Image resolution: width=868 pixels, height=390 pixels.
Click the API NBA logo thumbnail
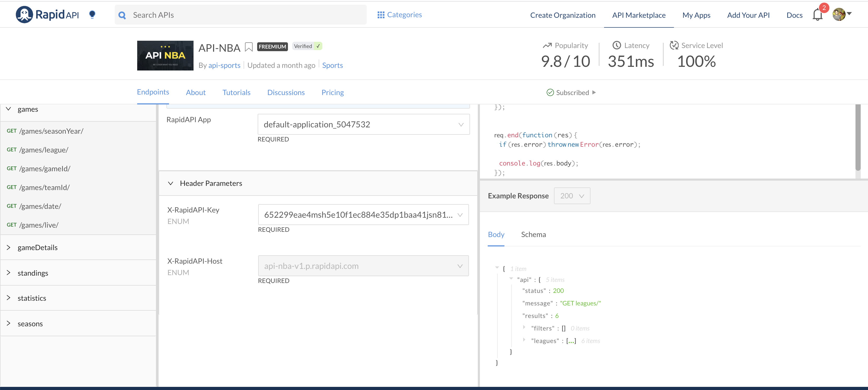click(x=165, y=56)
